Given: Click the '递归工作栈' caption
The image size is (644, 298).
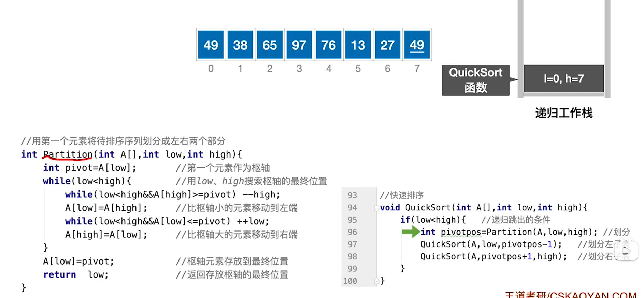Looking at the screenshot, I should click(564, 113).
